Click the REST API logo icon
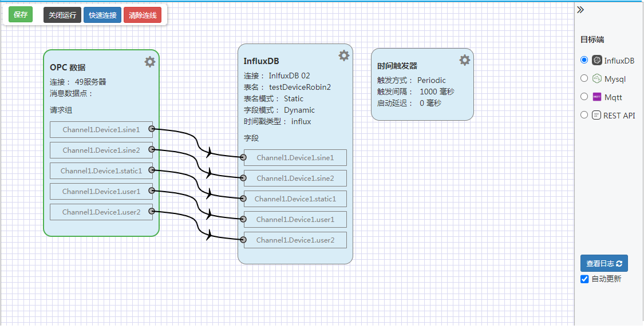This screenshot has width=644, height=333. pos(597,116)
